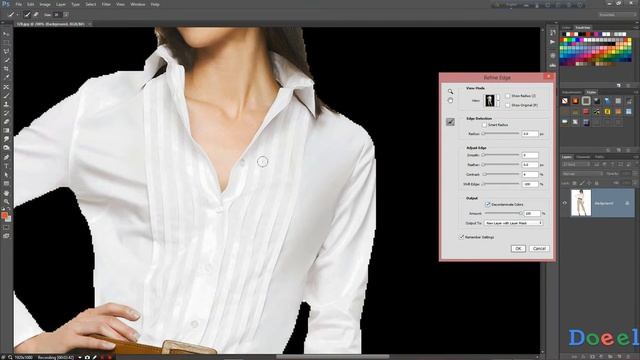Viewport: 640px width, 360px height.
Task: Click OK in the Refine Edge dialog
Action: (x=518, y=248)
